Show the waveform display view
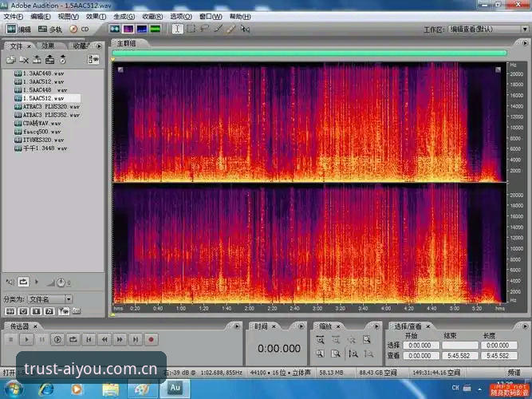This screenshot has width=532, height=399. pyautogui.click(x=115, y=30)
